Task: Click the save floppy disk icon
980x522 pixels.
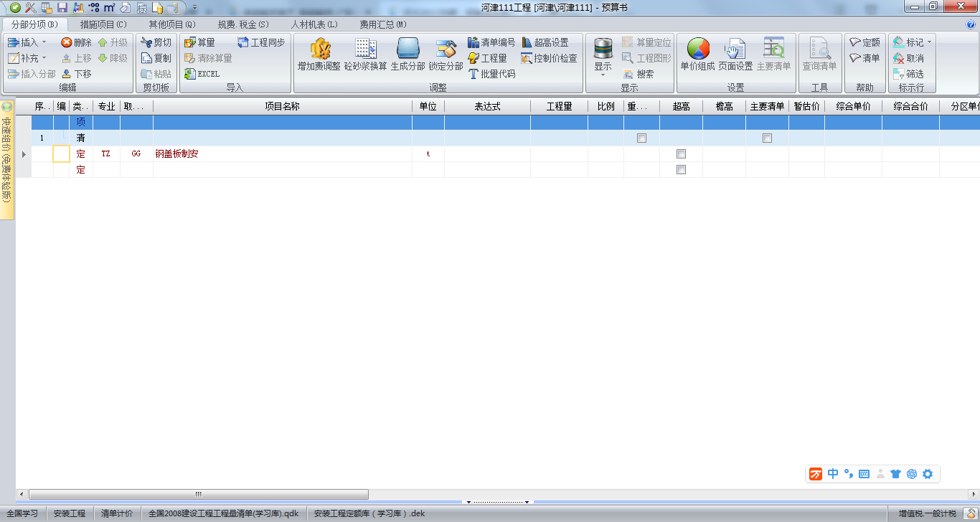Action: pos(62,7)
